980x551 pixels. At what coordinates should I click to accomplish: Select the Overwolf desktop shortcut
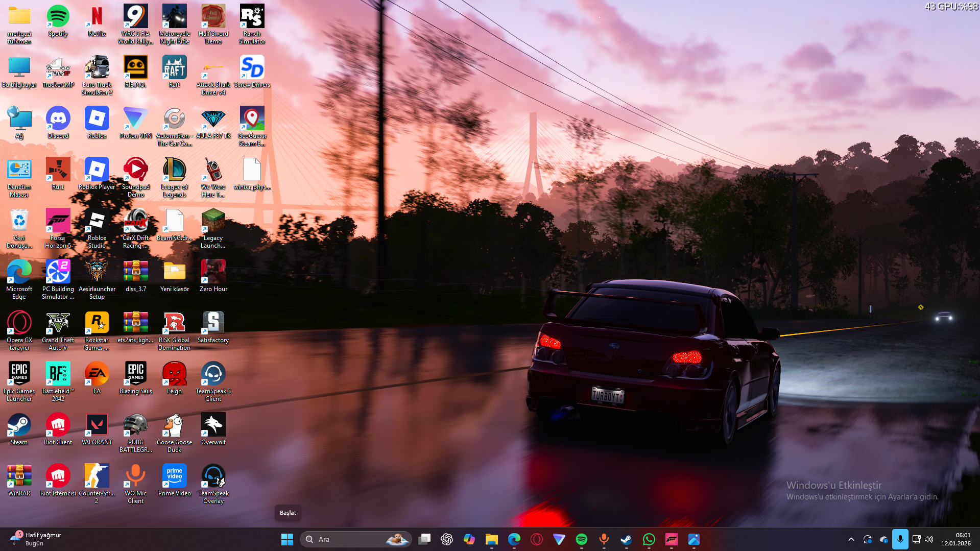pyautogui.click(x=213, y=430)
